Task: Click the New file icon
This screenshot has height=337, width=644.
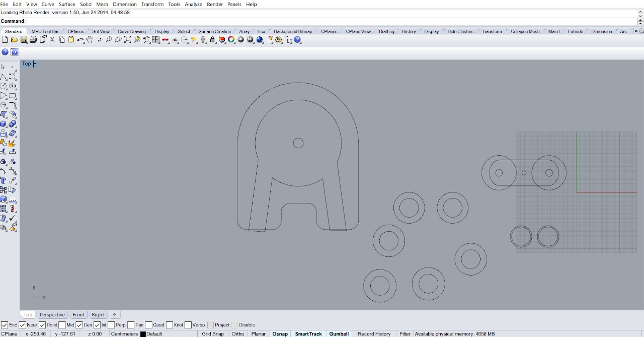Action: coord(5,40)
